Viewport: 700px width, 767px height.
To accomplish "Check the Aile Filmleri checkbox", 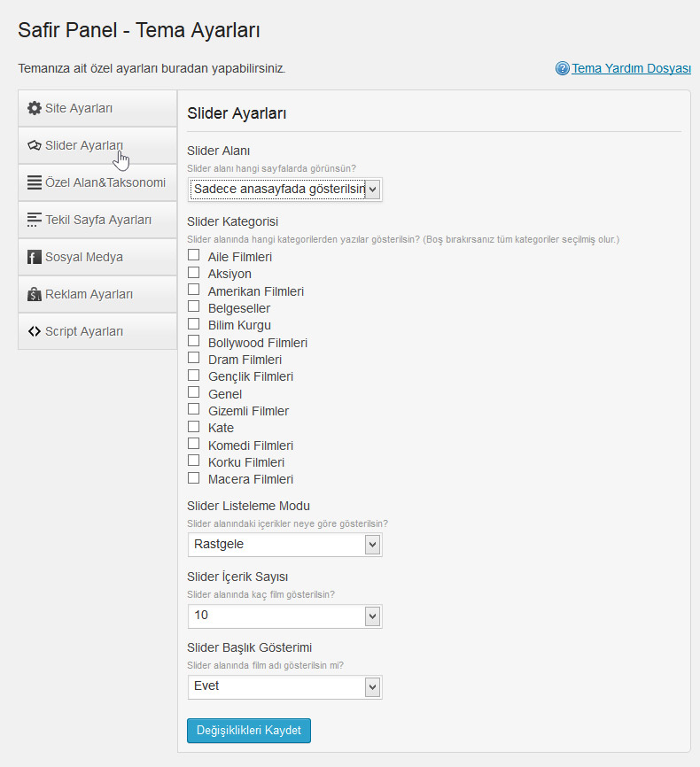I will [194, 255].
